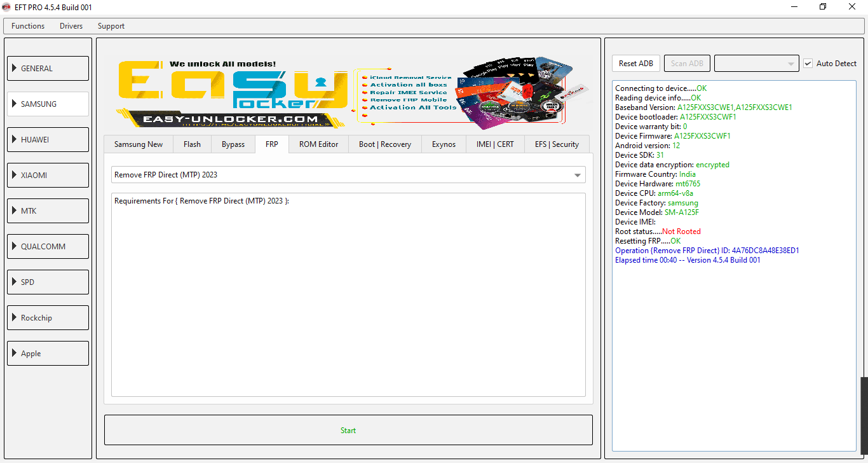The width and height of the screenshot is (868, 463).
Task: Click the Baseband Version log line
Action: pyautogui.click(x=703, y=107)
